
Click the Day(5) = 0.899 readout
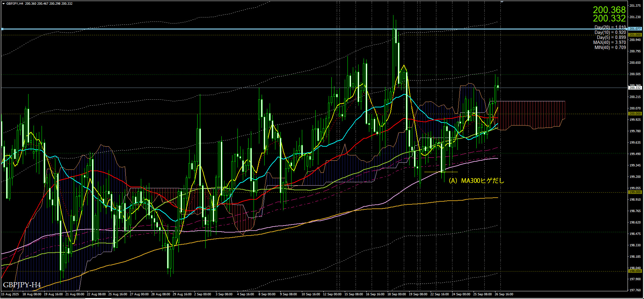point(611,37)
